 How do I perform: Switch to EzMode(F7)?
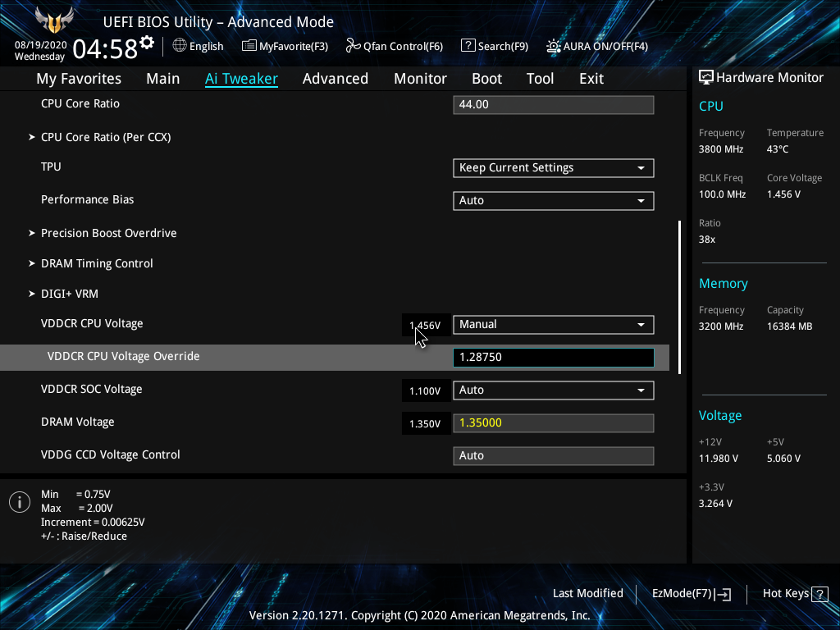pyautogui.click(x=691, y=594)
